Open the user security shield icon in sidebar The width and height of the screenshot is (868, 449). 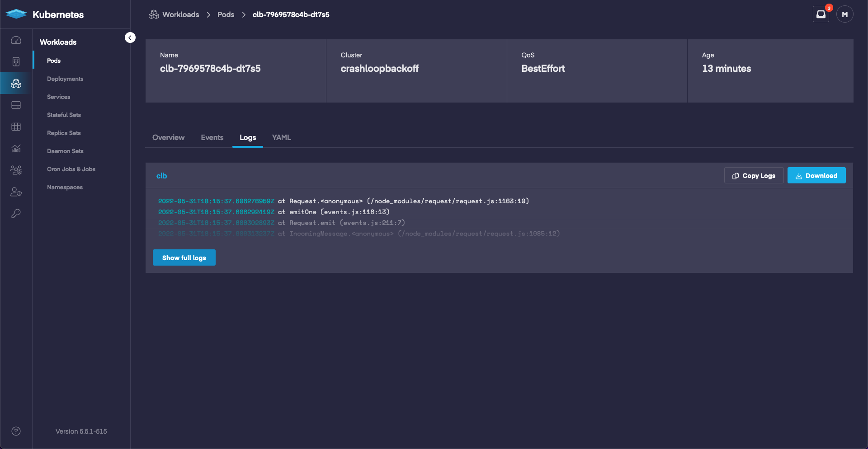click(x=16, y=192)
